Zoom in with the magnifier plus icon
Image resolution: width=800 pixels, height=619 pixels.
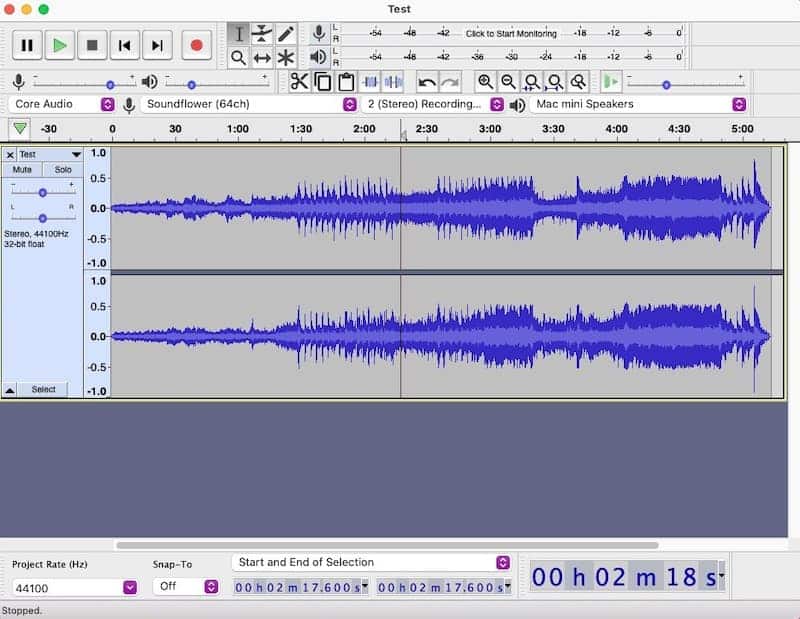pyautogui.click(x=485, y=82)
